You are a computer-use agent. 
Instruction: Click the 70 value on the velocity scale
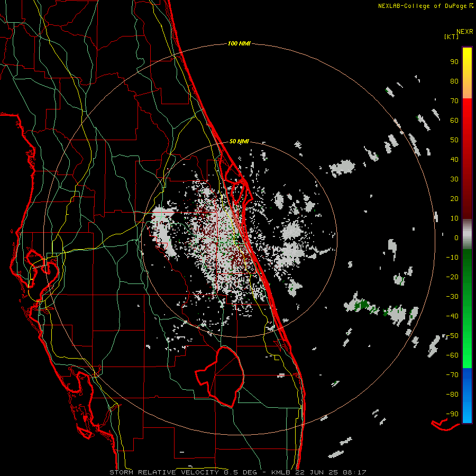(454, 101)
